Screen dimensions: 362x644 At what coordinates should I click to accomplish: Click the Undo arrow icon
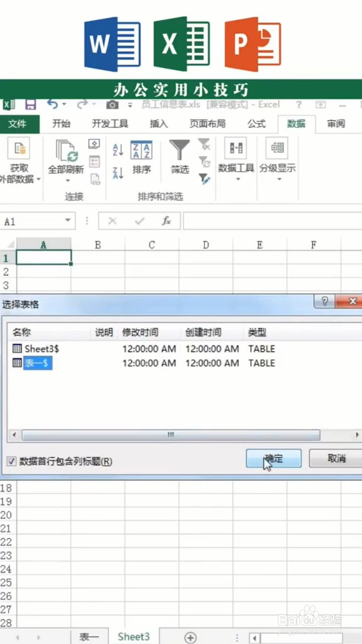(x=52, y=104)
